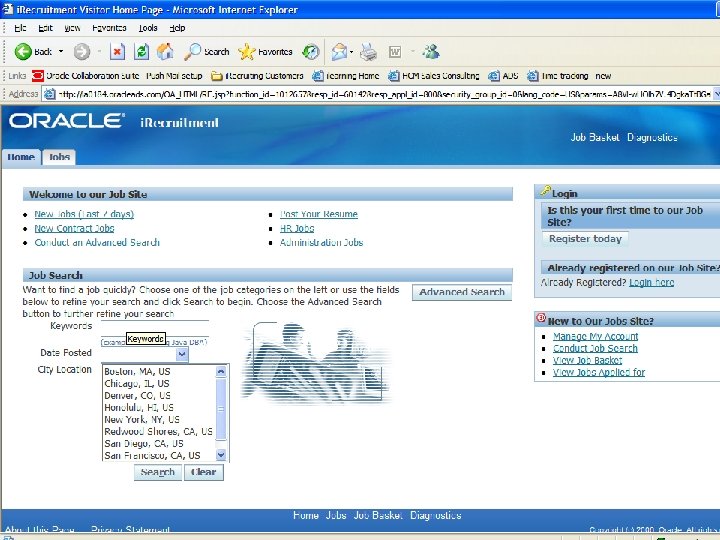Screen dimensions: 720x540
Task: Click the Edit with Word icon
Action: point(395,52)
